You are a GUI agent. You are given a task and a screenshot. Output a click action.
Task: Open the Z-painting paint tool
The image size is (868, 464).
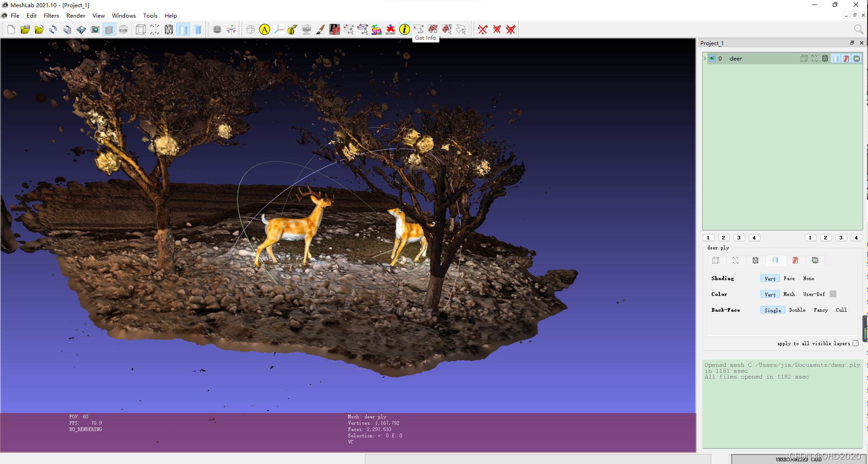tap(320, 29)
